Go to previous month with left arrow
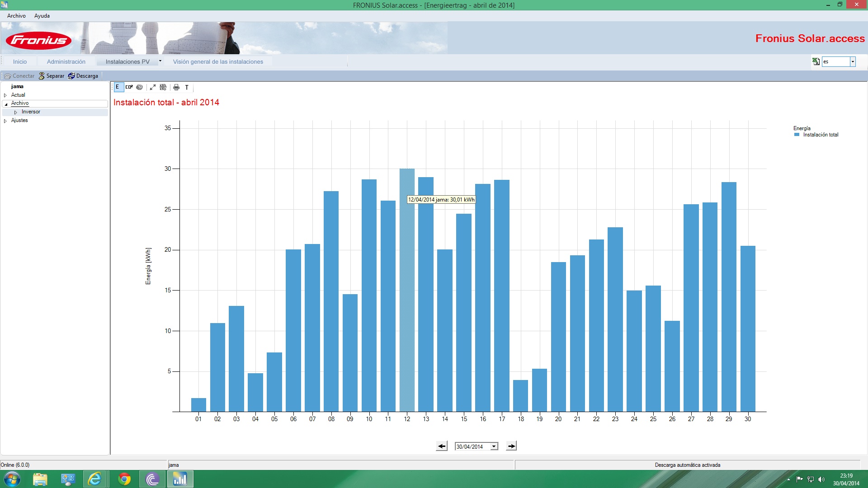The image size is (868, 488). 442,446
